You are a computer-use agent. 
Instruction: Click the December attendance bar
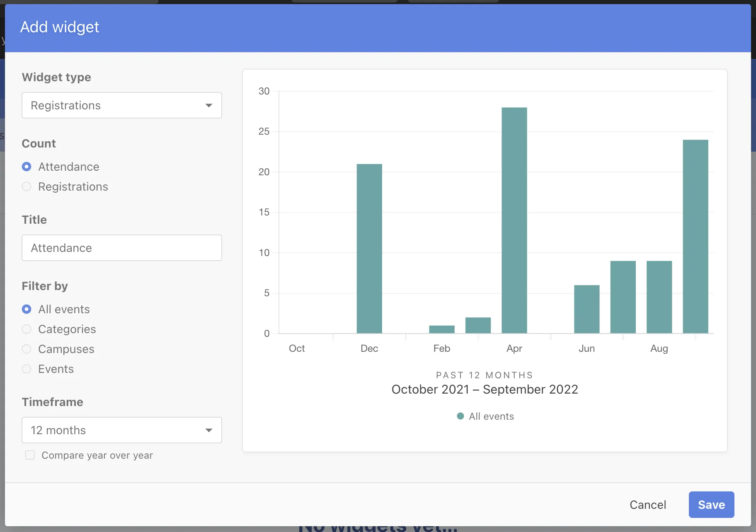point(369,249)
